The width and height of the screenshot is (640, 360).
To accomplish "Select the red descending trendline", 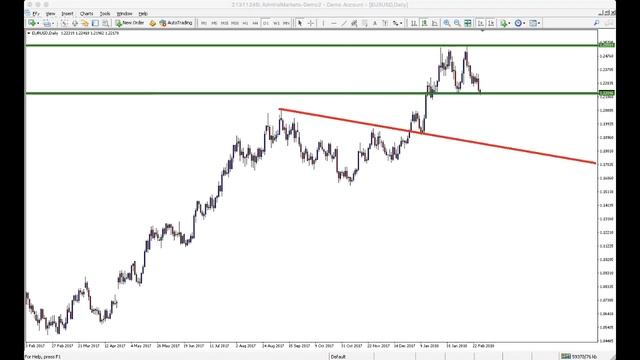I will 437,136.
